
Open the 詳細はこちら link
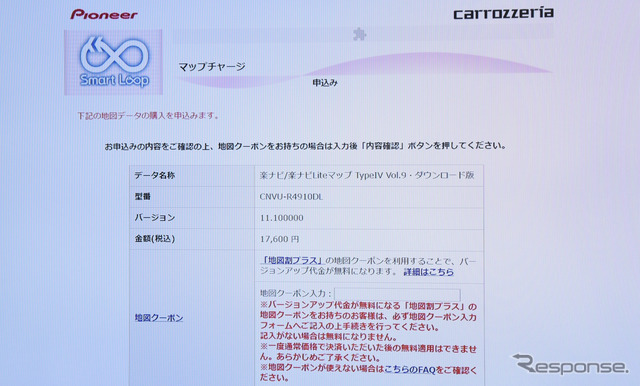point(429,272)
